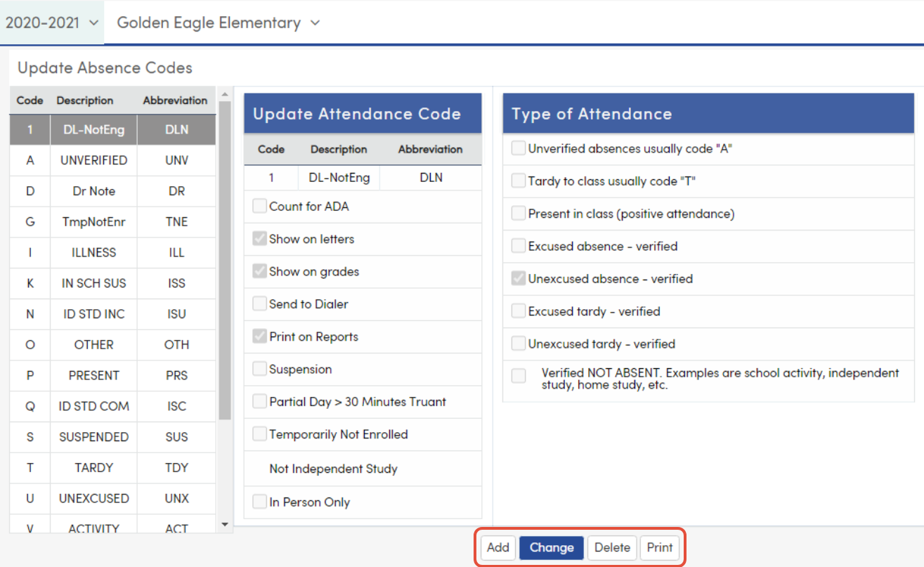Enable the Temporarily Not Enrolled option
The image size is (924, 567).
pos(259,434)
